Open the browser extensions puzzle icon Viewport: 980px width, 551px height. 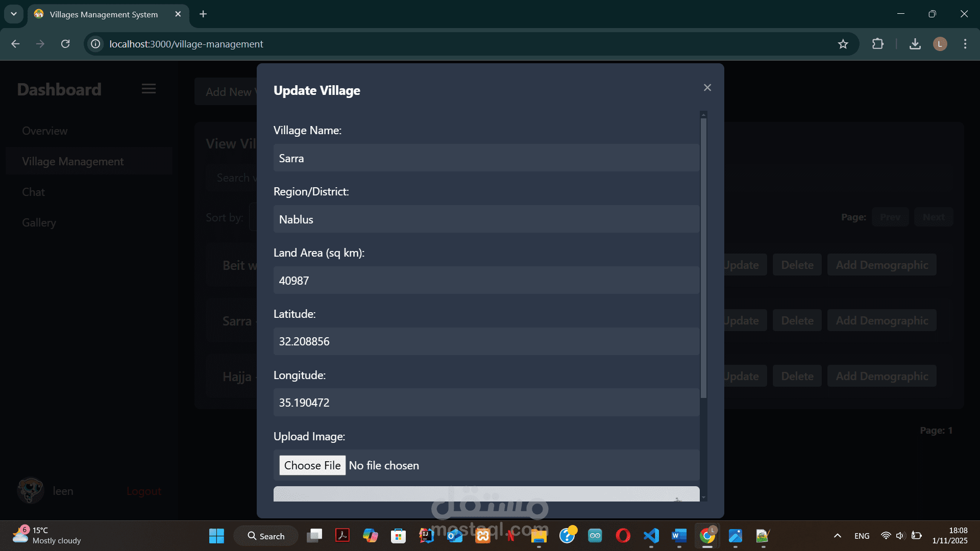coord(877,44)
